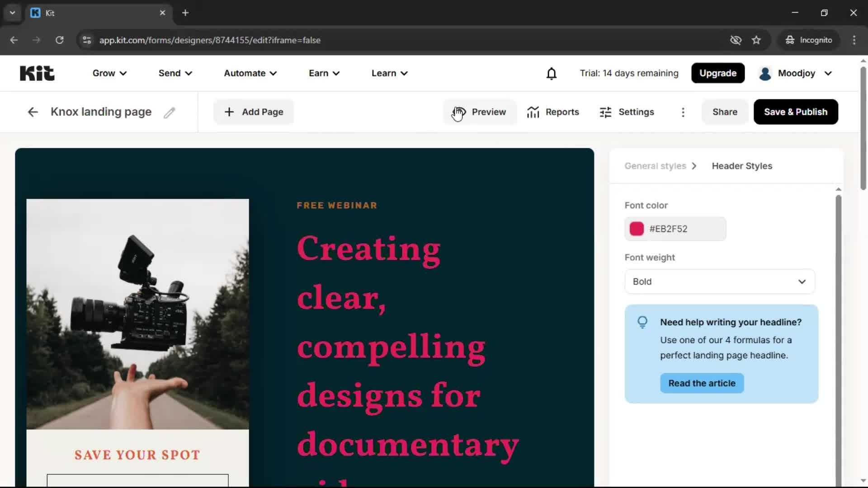This screenshot has width=868, height=488.
Task: Open Reports for the form
Action: pyautogui.click(x=553, y=112)
